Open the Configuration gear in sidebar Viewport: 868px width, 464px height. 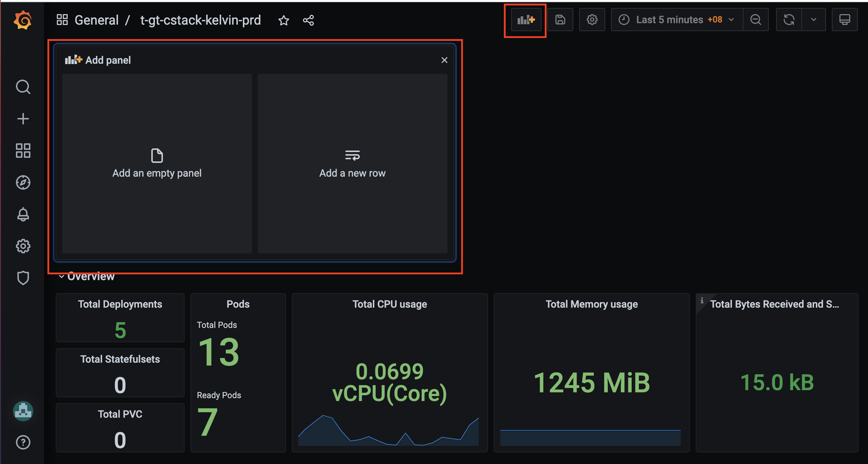[x=23, y=246]
